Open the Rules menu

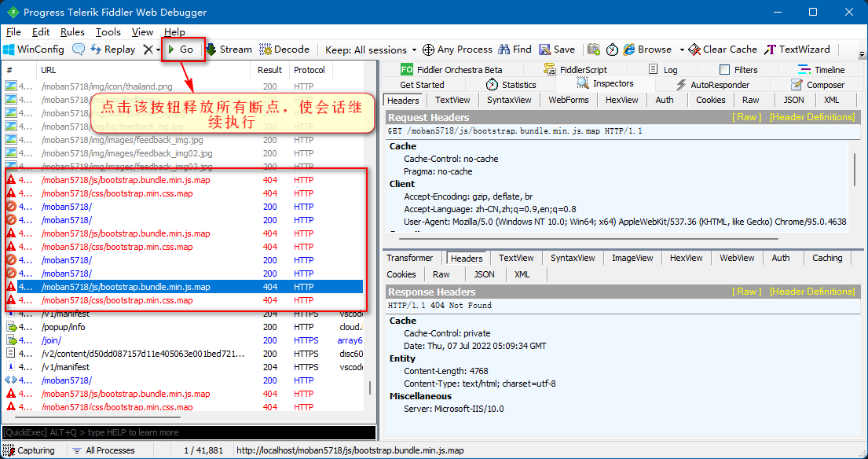[x=72, y=32]
